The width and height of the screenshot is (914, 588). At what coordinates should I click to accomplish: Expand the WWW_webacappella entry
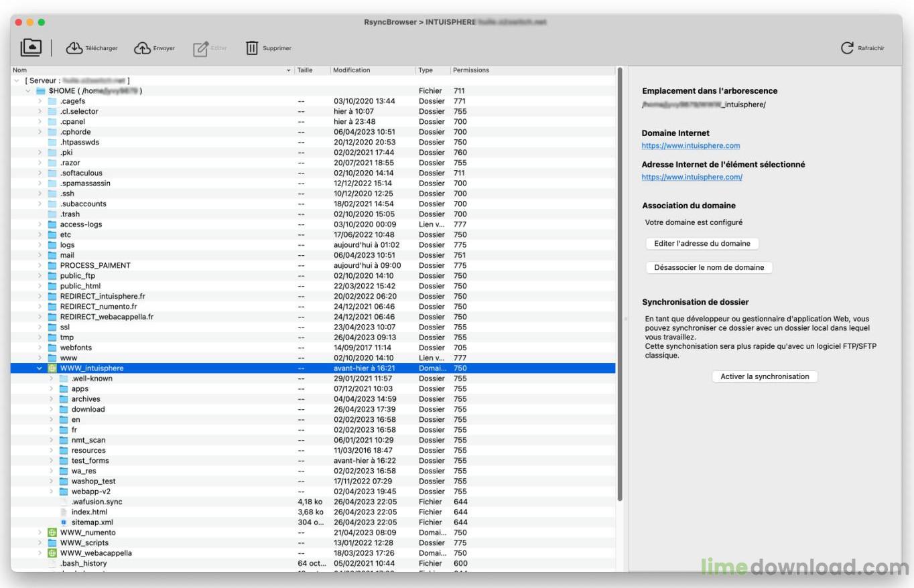pos(39,553)
